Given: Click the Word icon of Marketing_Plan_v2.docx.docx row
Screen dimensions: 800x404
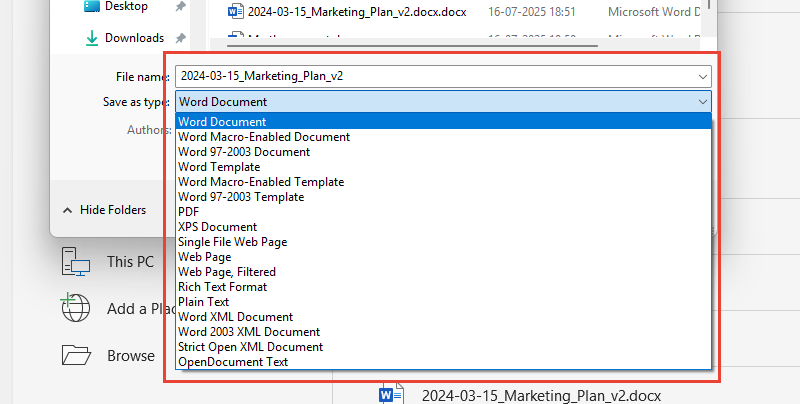Looking at the screenshot, I should pyautogui.click(x=236, y=12).
